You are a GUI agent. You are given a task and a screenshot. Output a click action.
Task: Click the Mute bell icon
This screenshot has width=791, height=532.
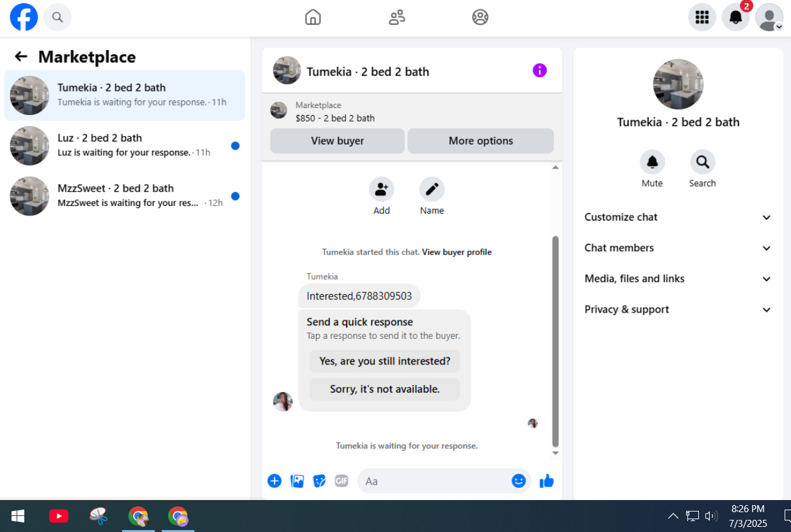(x=652, y=162)
